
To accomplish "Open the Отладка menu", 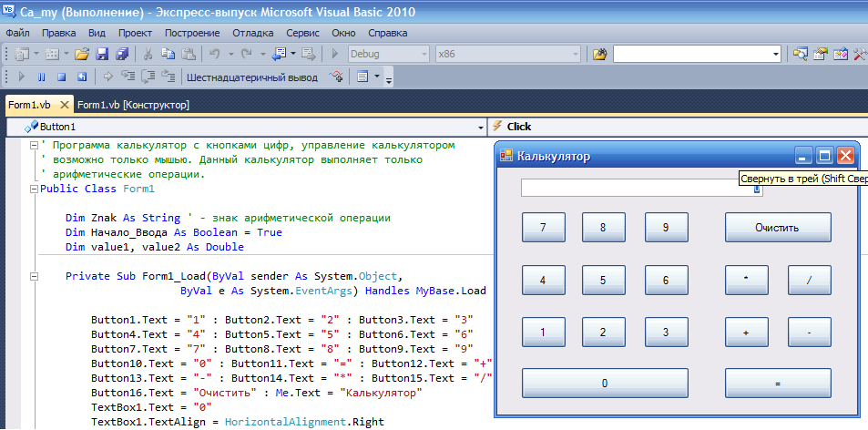I will 253,33.
